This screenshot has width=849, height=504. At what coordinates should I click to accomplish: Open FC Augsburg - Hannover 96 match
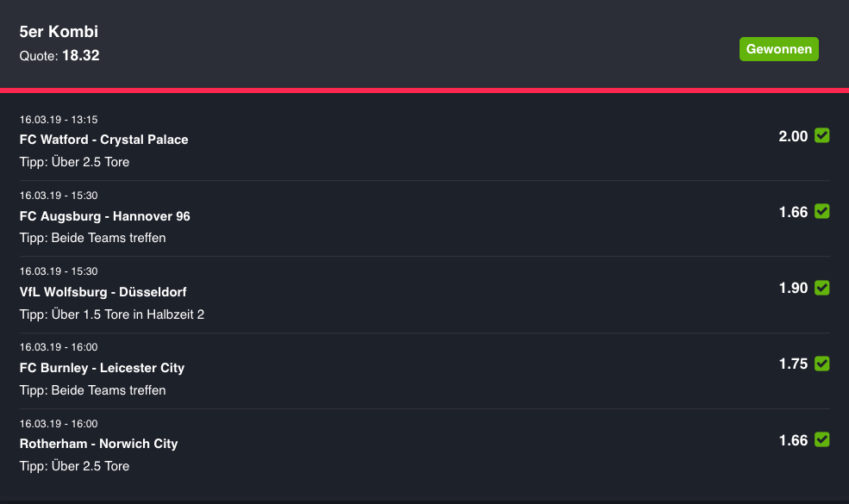[105, 216]
